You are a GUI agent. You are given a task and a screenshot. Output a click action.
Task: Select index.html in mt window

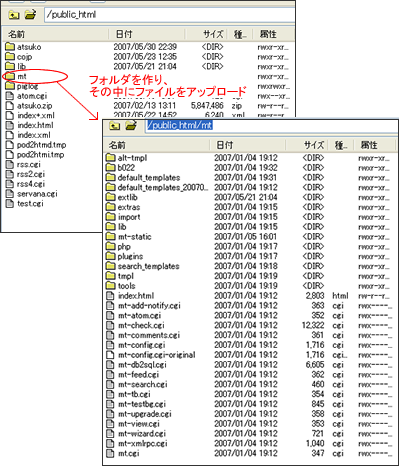[x=130, y=296]
